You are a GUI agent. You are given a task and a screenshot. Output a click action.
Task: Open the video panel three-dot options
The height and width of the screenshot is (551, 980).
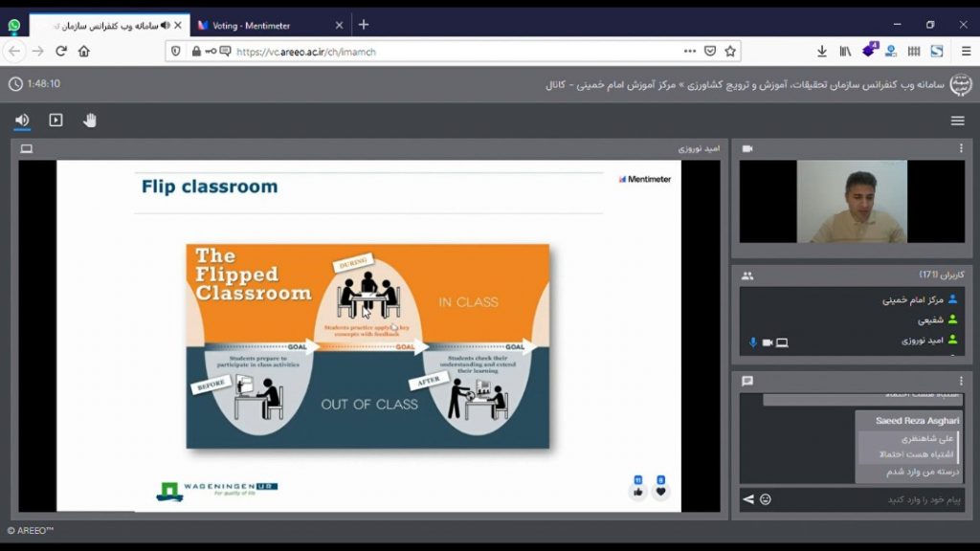click(961, 149)
